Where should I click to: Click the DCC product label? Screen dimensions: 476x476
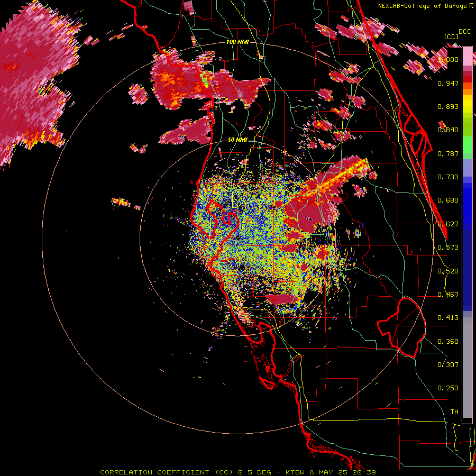pyautogui.click(x=464, y=32)
